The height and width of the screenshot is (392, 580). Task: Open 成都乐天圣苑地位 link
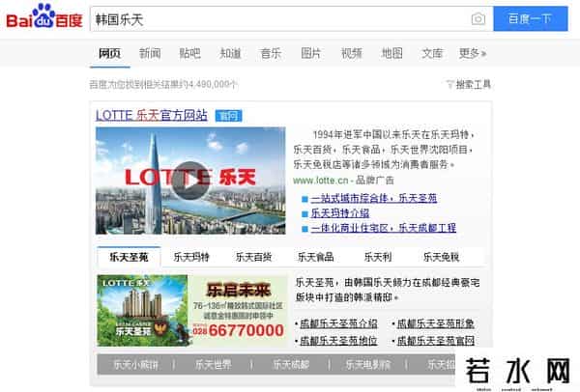[338, 341]
